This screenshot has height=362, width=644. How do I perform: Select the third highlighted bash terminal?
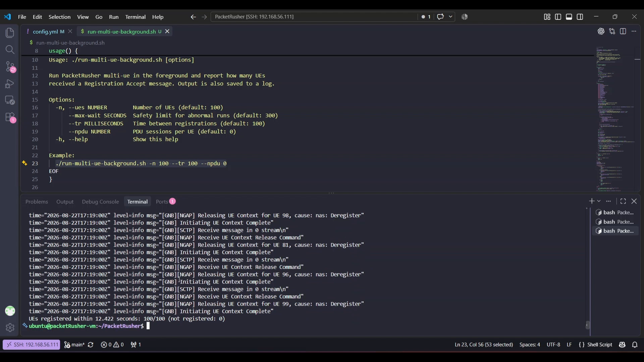(x=615, y=231)
